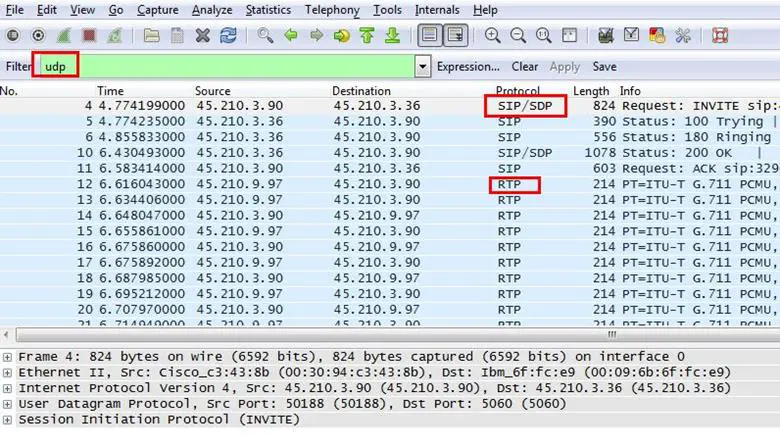Click the open capture file folder icon

coord(151,36)
